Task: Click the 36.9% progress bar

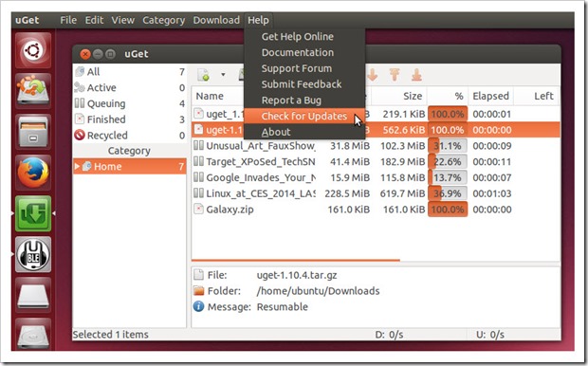Action: [x=448, y=193]
